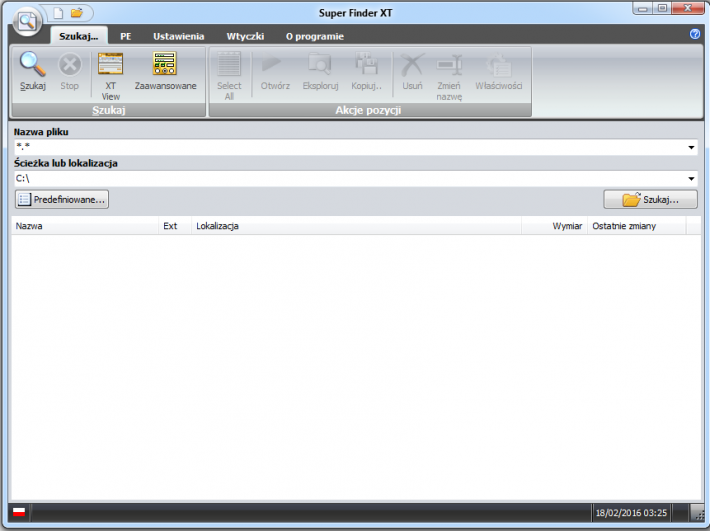Click the round application menu button
Viewport: 710px width, 531px height.
(27, 21)
